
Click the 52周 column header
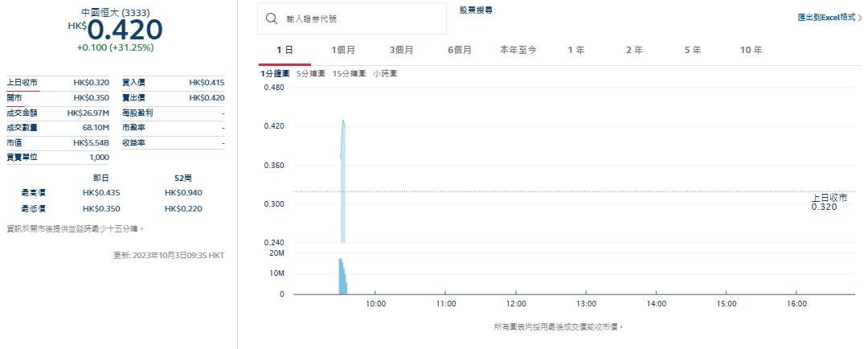click(x=183, y=178)
